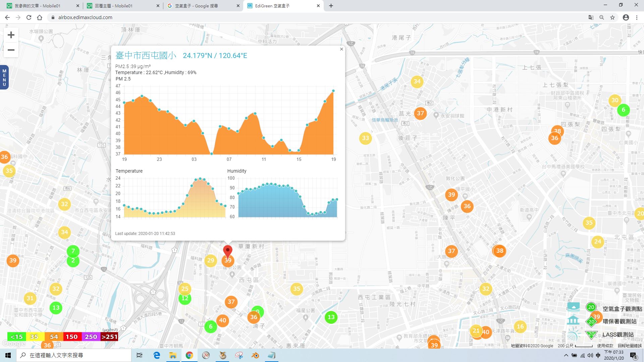Launch Microsoft Edge from the taskbar
This screenshot has width=644, height=362.
[157, 355]
